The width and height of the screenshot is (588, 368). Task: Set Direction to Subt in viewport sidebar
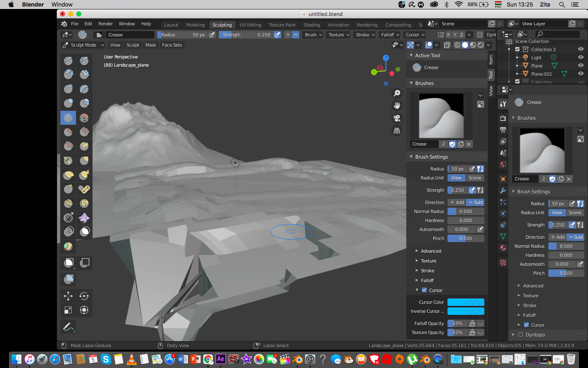[475, 202]
